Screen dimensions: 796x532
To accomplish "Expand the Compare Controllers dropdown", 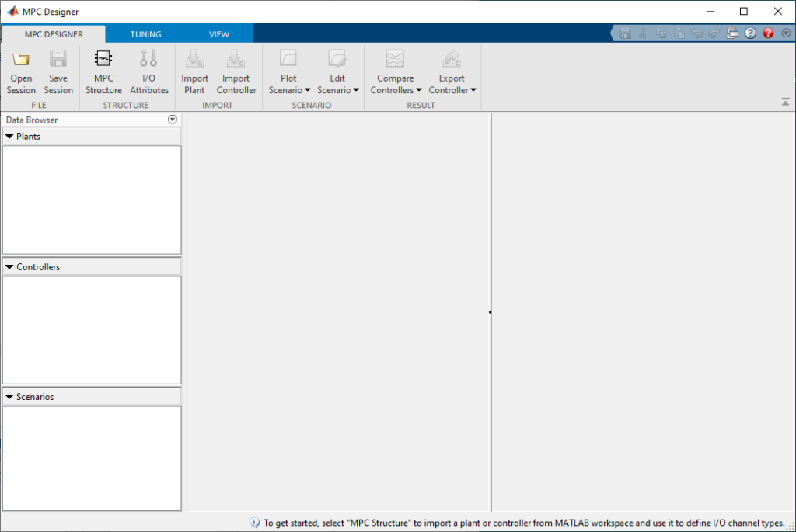I will click(396, 90).
